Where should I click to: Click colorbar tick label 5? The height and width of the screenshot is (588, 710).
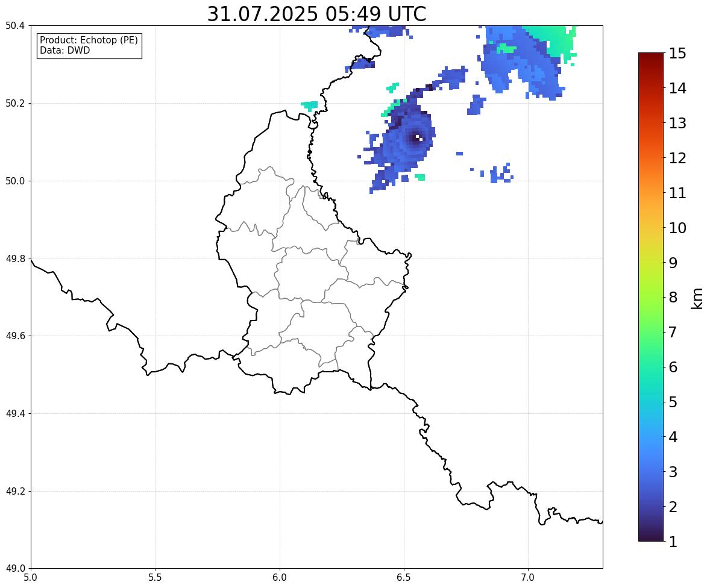[673, 402]
